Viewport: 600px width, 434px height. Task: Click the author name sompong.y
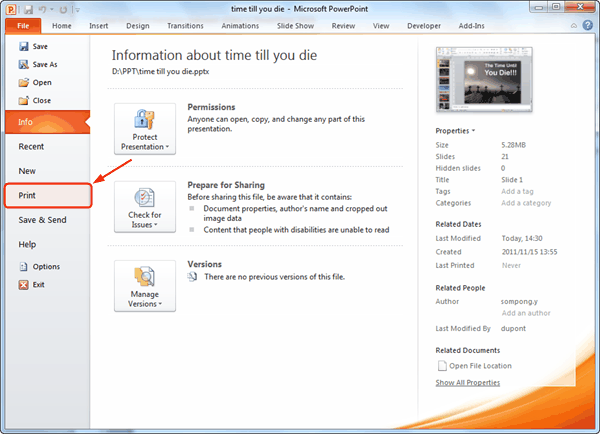point(519,302)
